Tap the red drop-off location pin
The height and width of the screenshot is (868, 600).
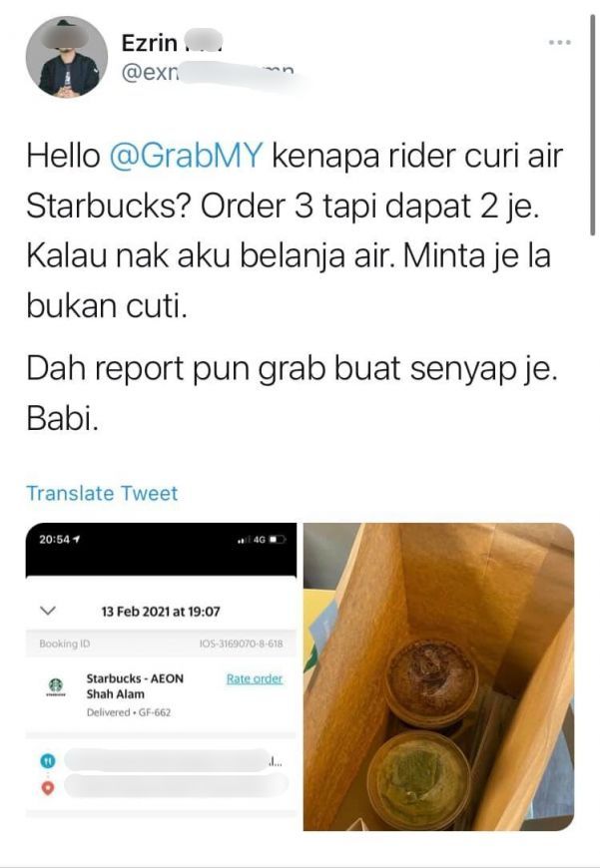pos(48,788)
